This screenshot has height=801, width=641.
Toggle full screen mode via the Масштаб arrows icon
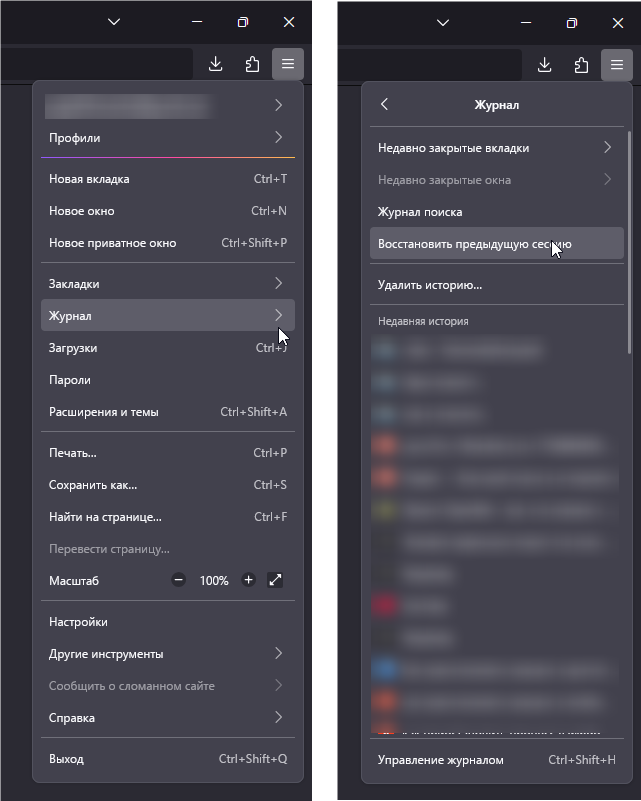(x=276, y=580)
